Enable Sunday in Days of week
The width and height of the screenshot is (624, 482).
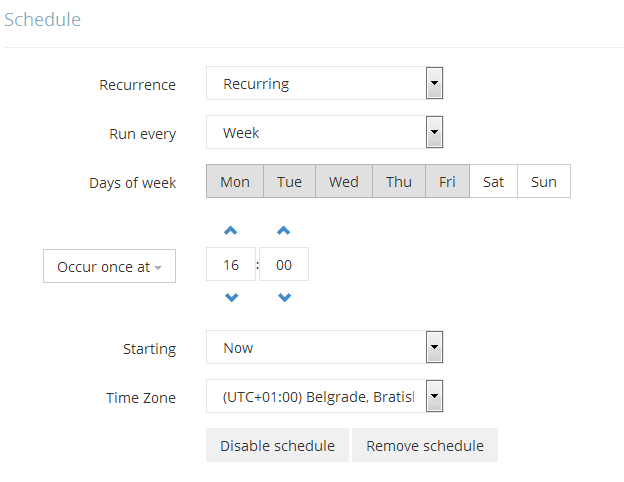(544, 182)
